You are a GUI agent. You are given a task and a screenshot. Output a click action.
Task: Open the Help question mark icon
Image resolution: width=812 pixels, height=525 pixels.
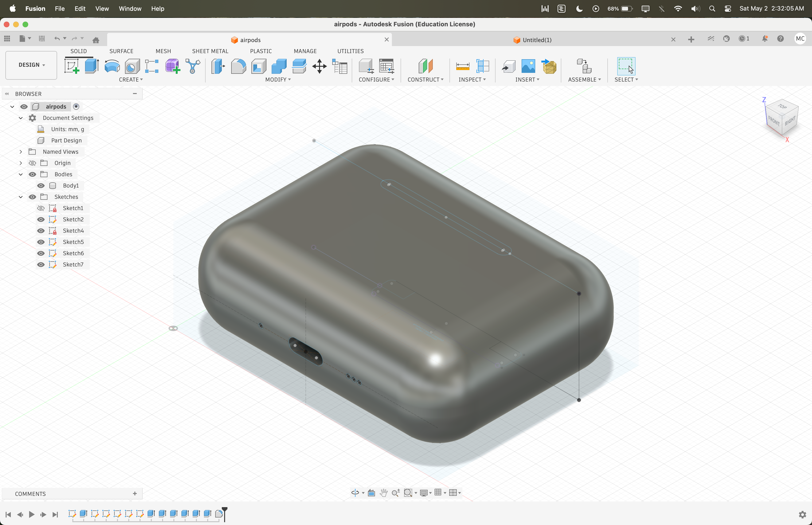click(780, 39)
